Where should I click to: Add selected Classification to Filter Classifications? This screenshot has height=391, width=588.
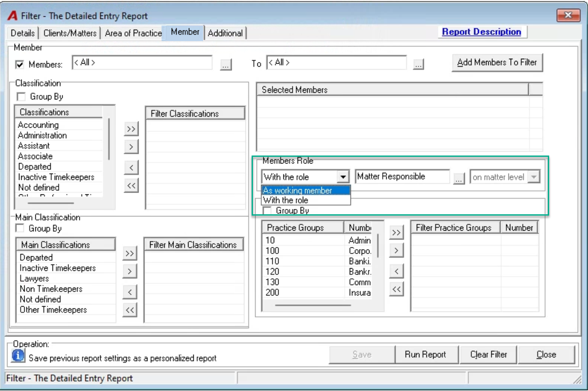[131, 146]
